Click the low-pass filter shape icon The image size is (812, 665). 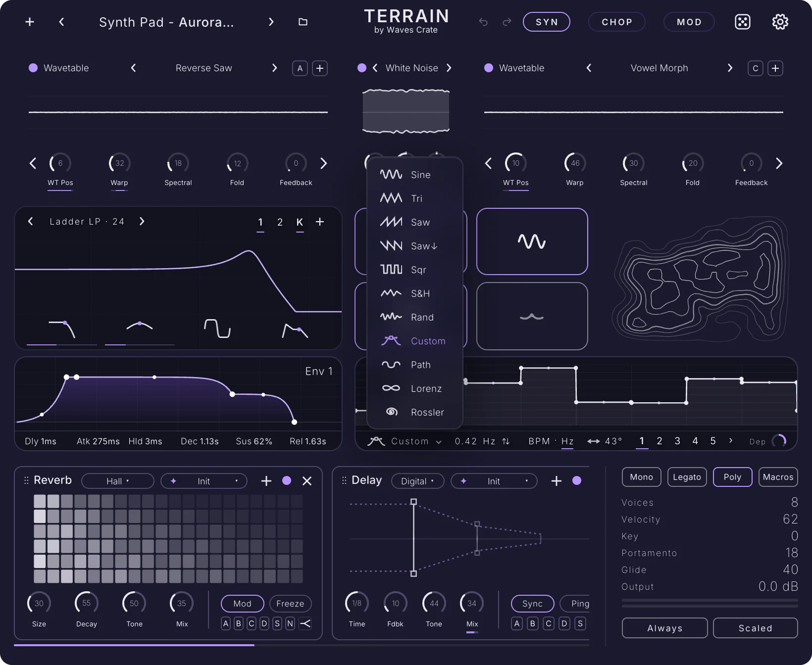[62, 329]
